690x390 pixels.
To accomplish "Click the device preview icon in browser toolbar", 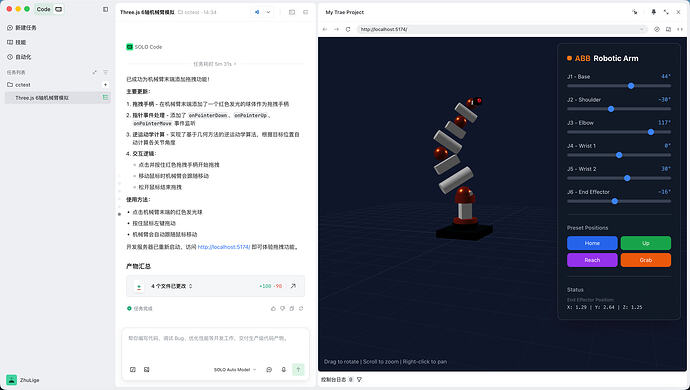I will click(668, 29).
